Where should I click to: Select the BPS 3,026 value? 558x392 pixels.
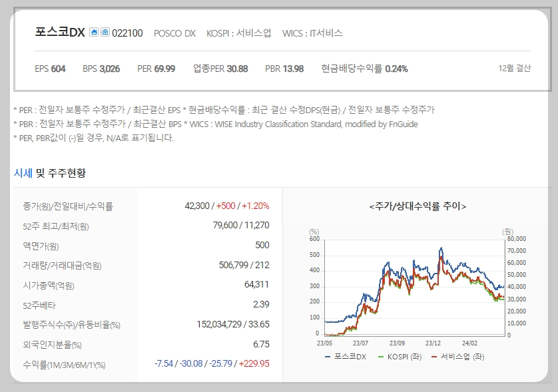click(x=101, y=69)
